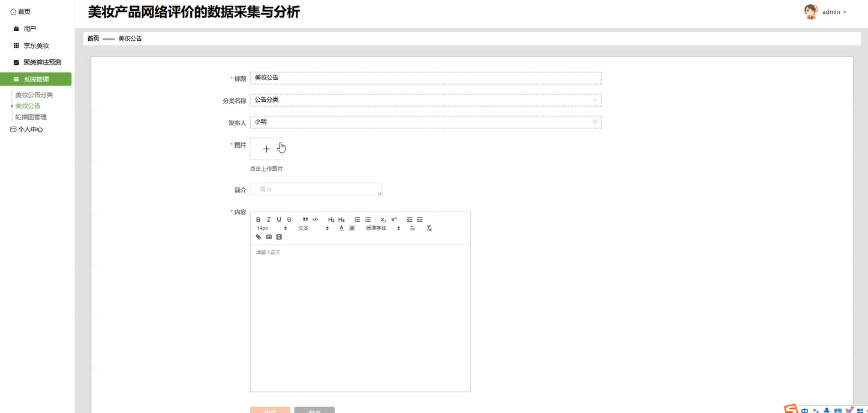This screenshot has height=413, width=868.
Task: Apply bold formatting in the content editor
Action: coord(259,219)
